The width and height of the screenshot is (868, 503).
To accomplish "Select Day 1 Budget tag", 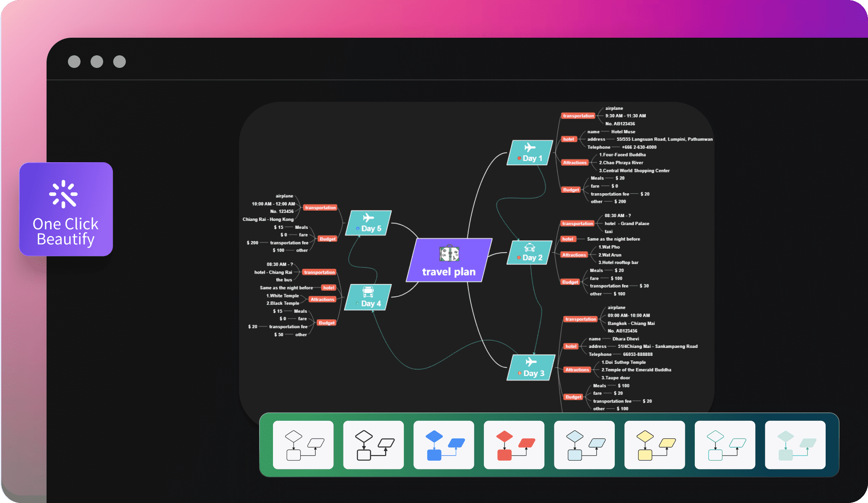I will coord(571,190).
